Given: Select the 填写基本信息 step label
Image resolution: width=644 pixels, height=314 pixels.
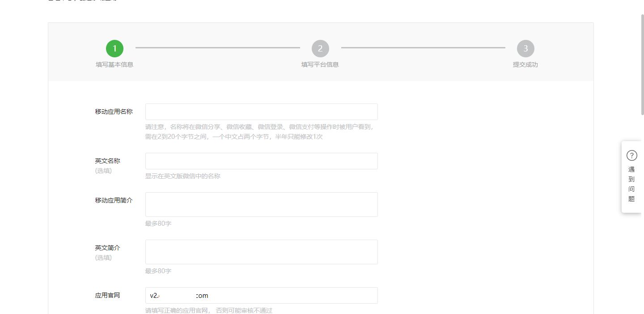Looking at the screenshot, I should tap(114, 65).
